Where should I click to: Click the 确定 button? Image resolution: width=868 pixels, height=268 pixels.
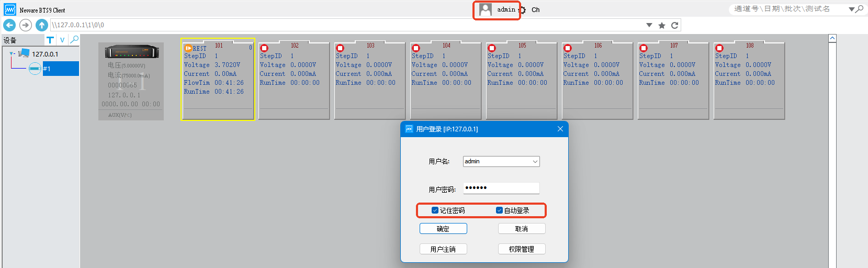click(x=443, y=229)
